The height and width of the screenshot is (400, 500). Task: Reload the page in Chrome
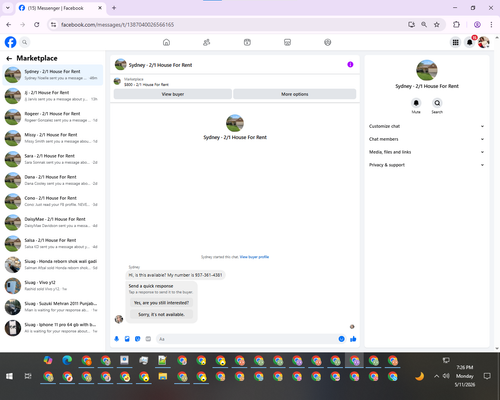click(37, 24)
